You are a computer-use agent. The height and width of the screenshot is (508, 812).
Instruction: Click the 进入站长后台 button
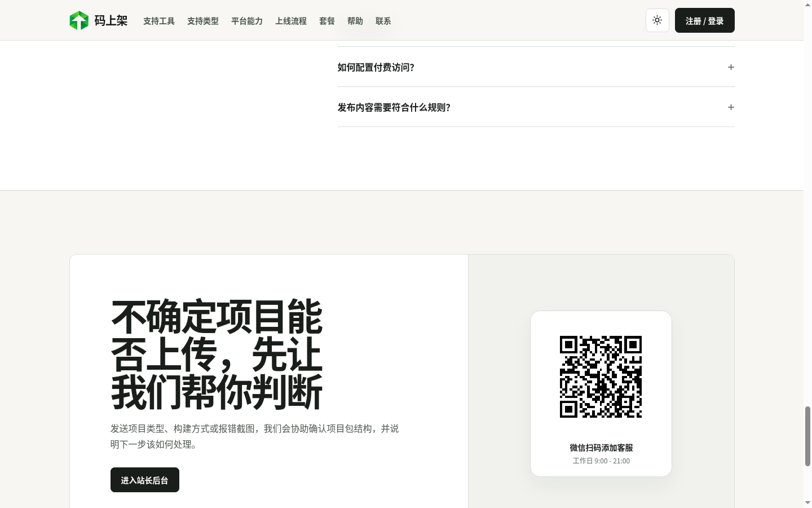(x=144, y=480)
